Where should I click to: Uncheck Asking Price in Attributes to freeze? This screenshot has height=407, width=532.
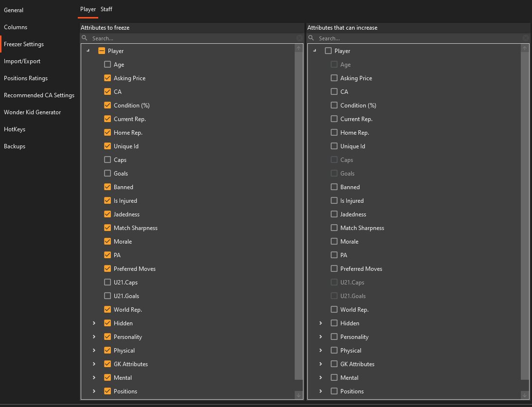(107, 78)
